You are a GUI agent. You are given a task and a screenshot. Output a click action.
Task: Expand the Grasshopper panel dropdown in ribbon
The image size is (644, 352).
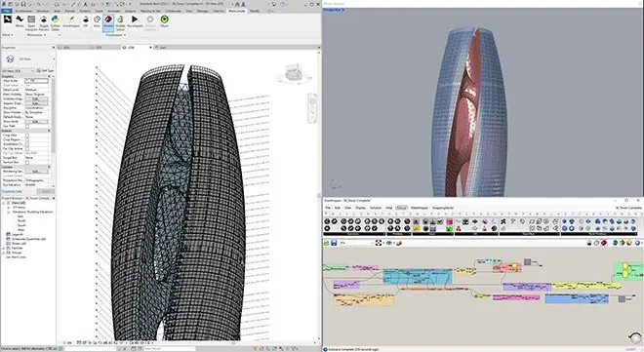(116, 35)
